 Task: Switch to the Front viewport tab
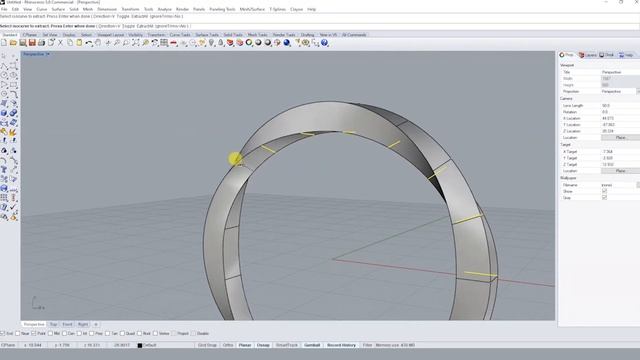[67, 324]
